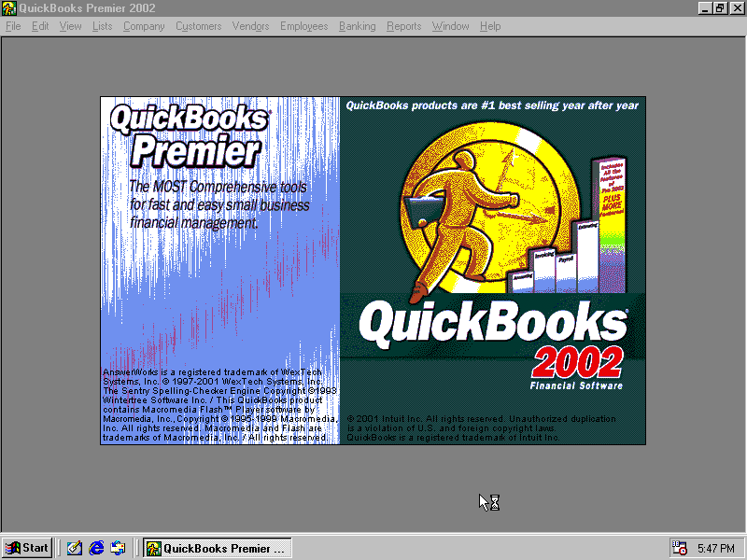
Task: Open the Vendors menu
Action: point(250,26)
